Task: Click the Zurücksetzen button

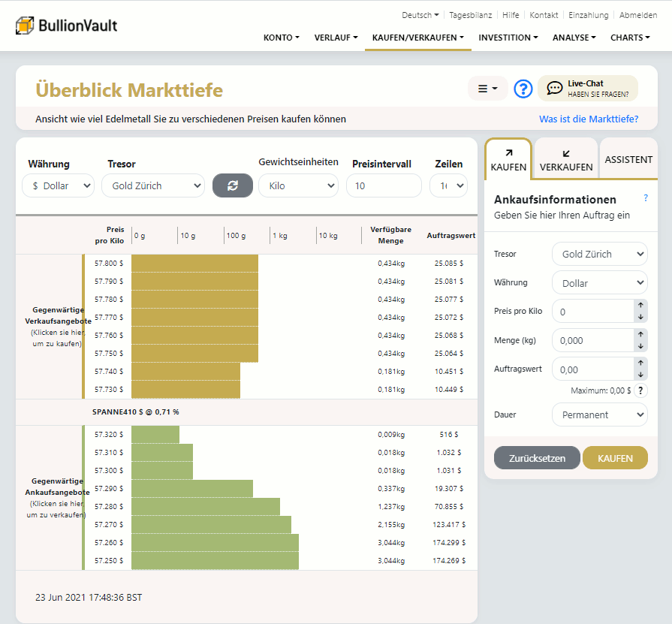Action: point(536,458)
